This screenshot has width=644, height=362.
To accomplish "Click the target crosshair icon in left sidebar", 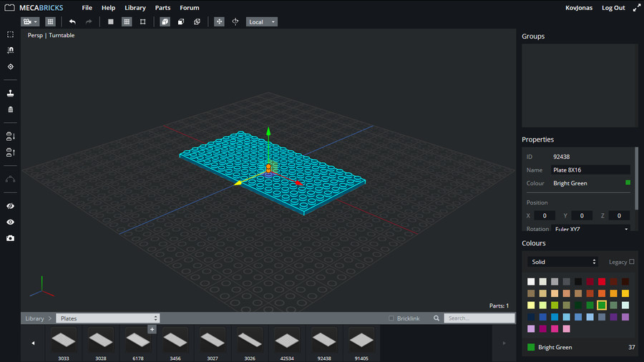I will [10, 67].
